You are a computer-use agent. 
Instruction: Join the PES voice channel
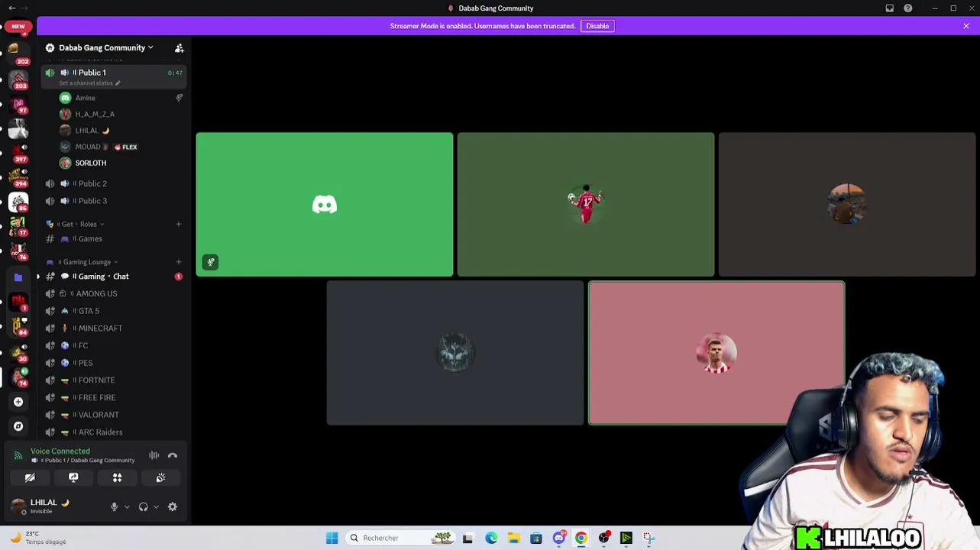click(114, 363)
